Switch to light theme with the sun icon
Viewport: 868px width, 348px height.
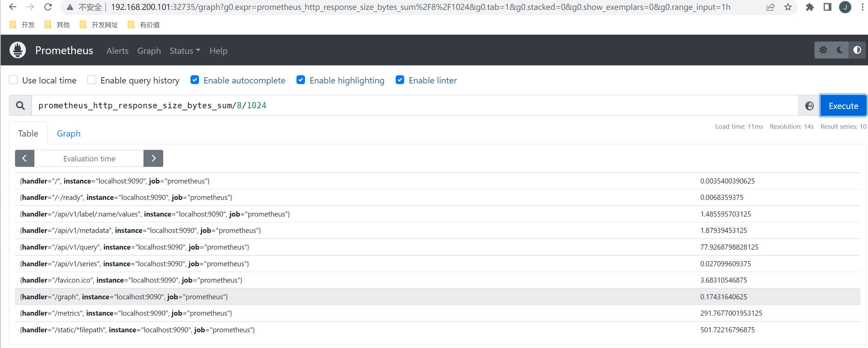click(x=823, y=50)
